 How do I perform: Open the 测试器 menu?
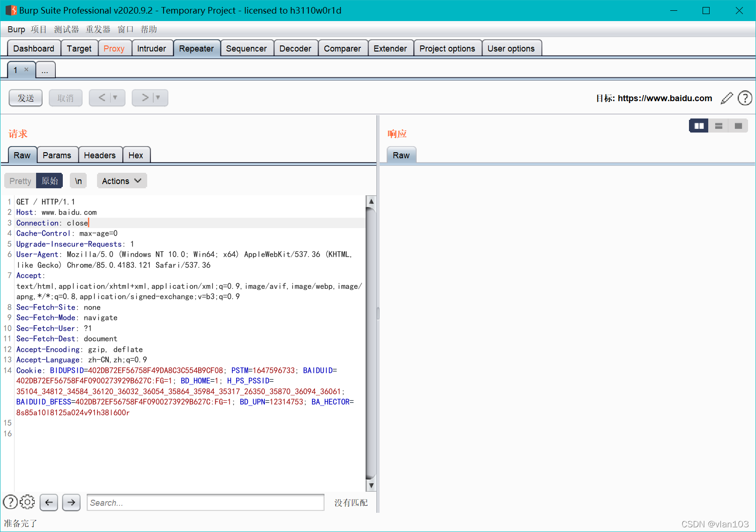[x=67, y=30]
